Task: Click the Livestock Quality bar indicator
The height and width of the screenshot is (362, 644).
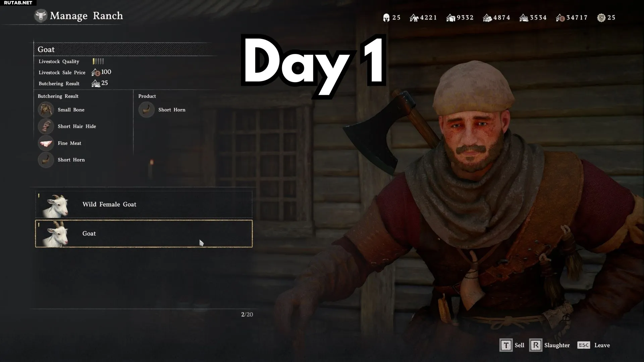Action: (98, 61)
